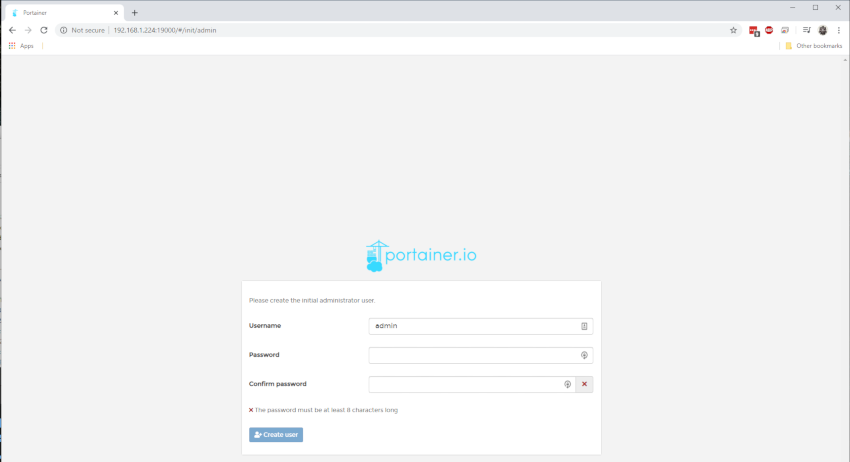
Task: Close the Portainer browser tab
Action: point(115,13)
